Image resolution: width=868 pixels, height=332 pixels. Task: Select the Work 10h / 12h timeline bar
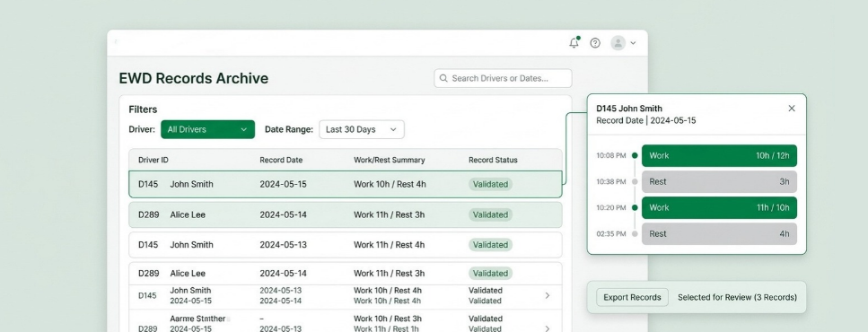719,155
